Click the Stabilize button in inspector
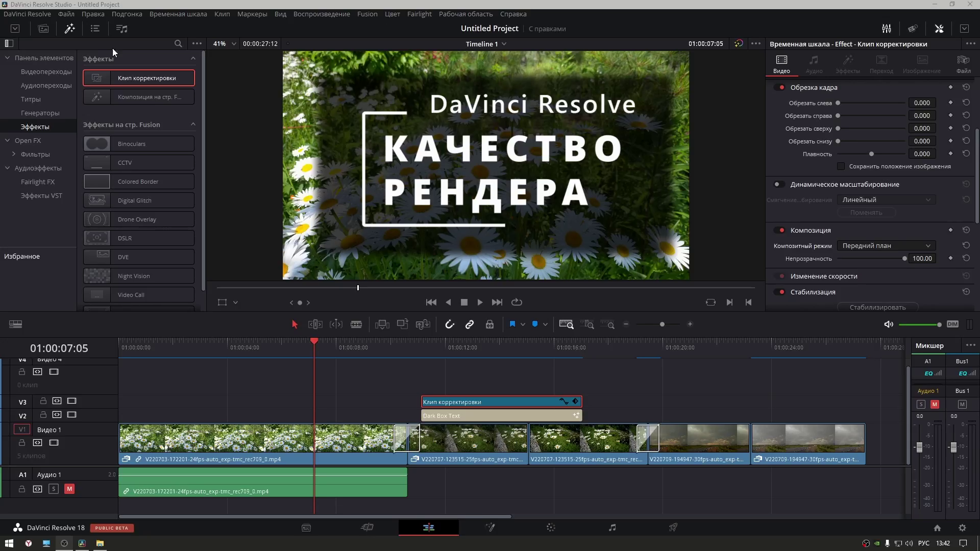 pyautogui.click(x=878, y=308)
